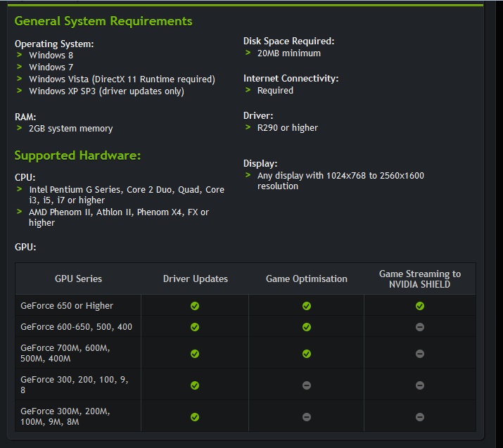
Task: Click the R290 or higher text
Action: [288, 128]
